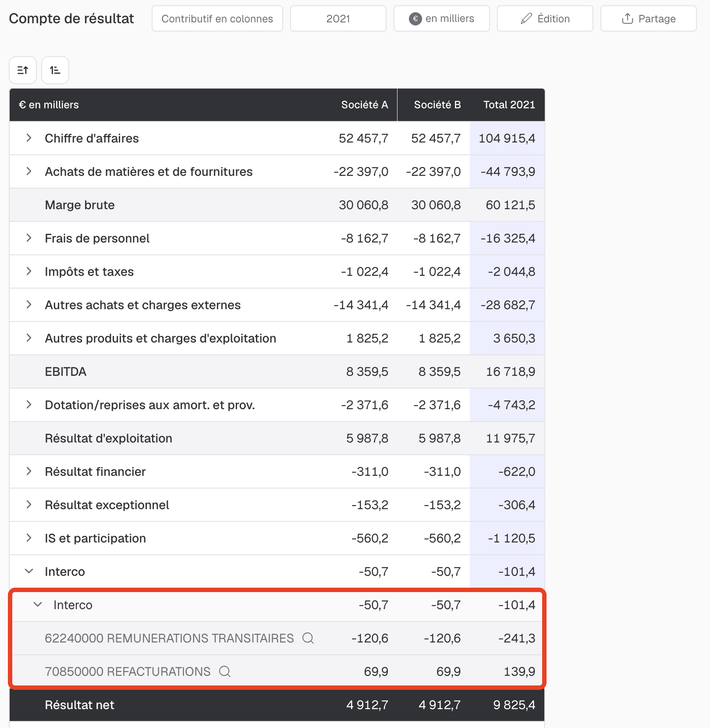Click the Résultat d'exploitation row label

coord(109,438)
